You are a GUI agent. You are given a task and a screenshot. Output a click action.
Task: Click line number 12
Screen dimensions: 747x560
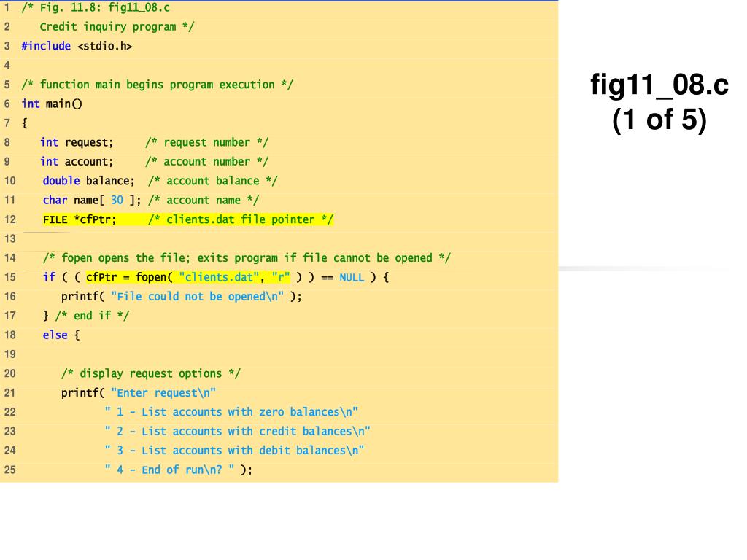9,219
